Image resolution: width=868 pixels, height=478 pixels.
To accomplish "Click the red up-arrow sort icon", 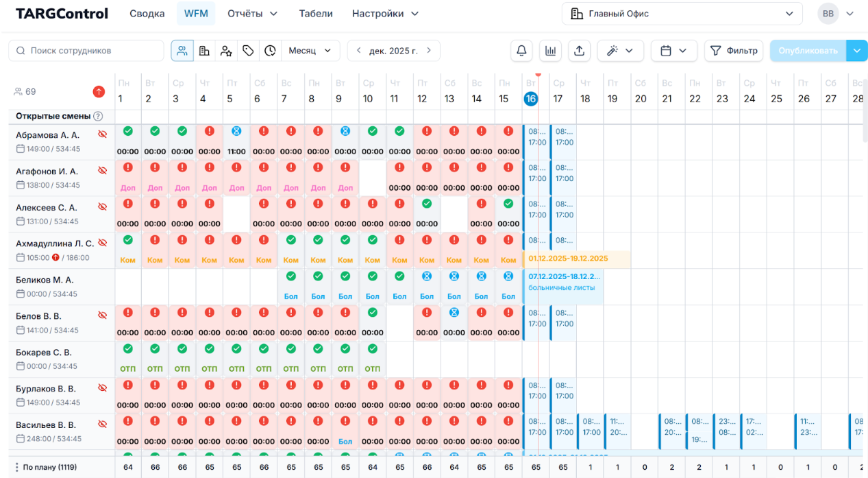I will coord(99,91).
